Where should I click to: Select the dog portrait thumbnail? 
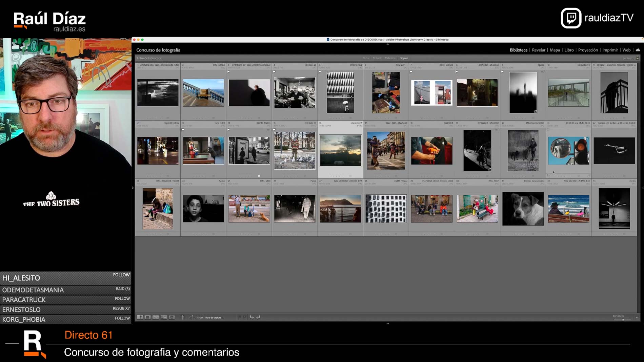pyautogui.click(x=523, y=209)
